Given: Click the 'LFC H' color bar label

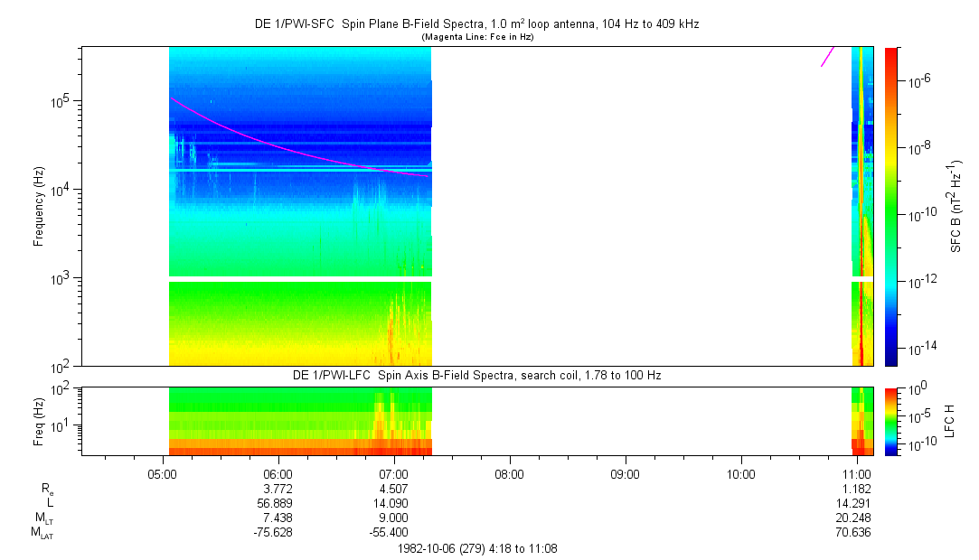Looking at the screenshot, I should [x=949, y=420].
